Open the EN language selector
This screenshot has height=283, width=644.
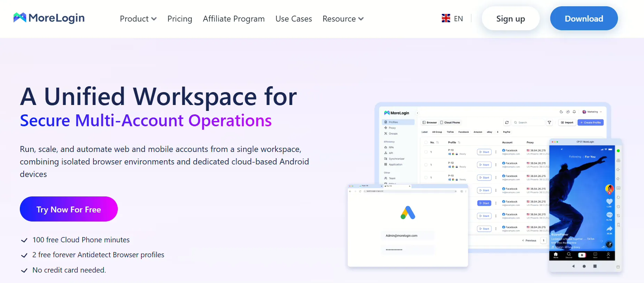tap(452, 18)
